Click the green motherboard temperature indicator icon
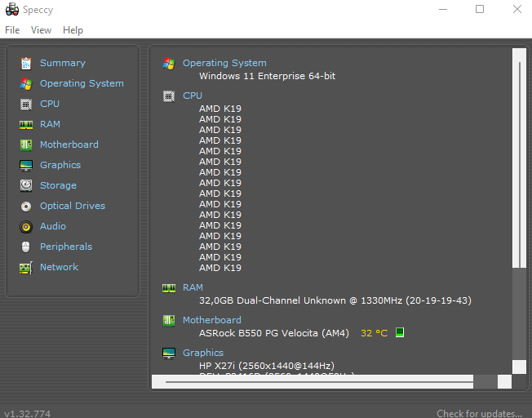The height and width of the screenshot is (418, 532). tap(400, 332)
